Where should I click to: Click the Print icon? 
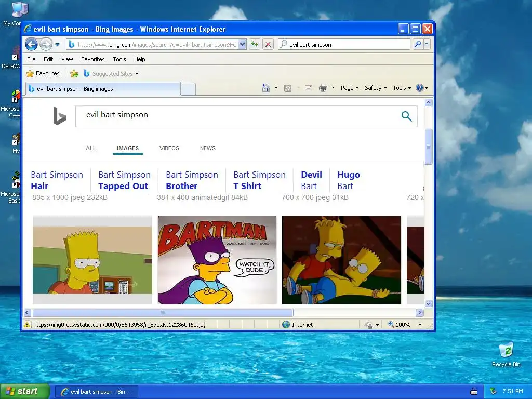point(323,88)
